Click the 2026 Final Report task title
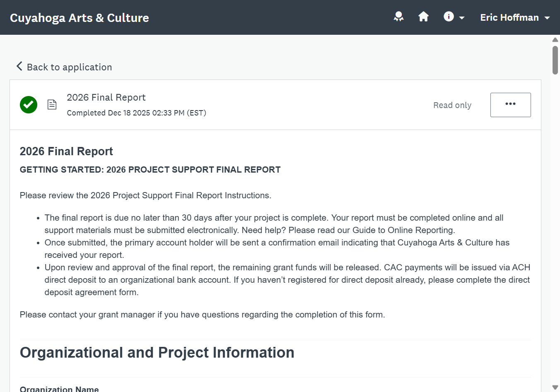The width and height of the screenshot is (560, 392). 106,97
